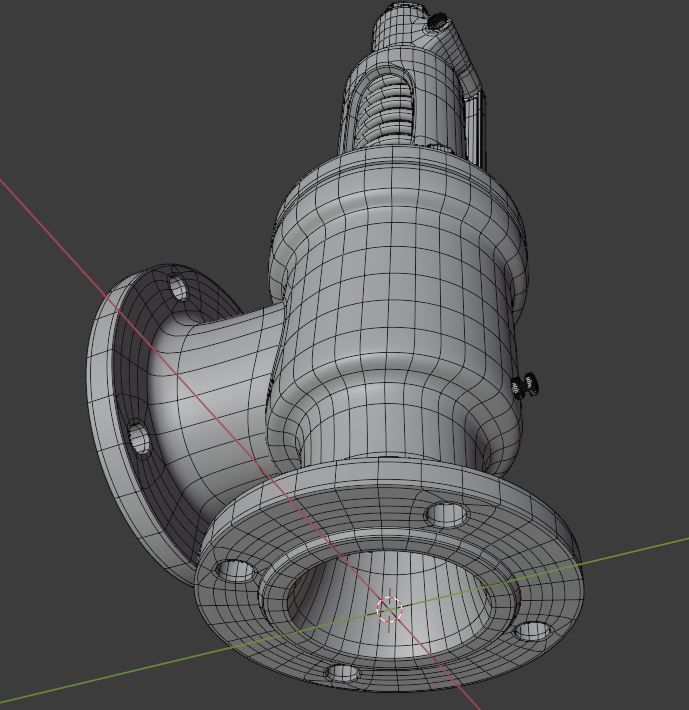Click the left bolt hole on the bottom flange

point(234,571)
